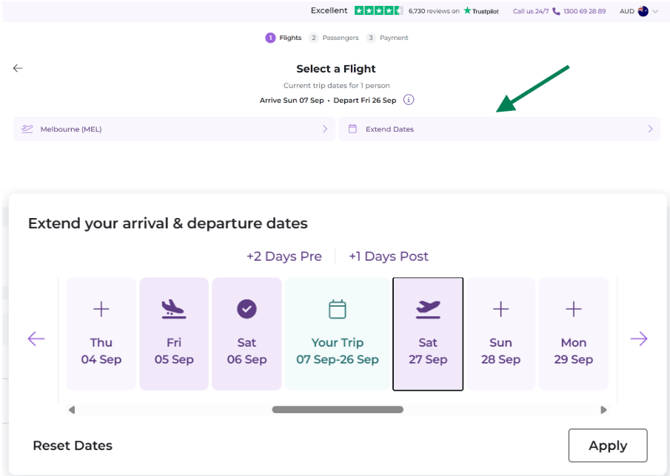The image size is (670, 476).
Task: Expand the Extend Dates selector
Action: pos(500,129)
